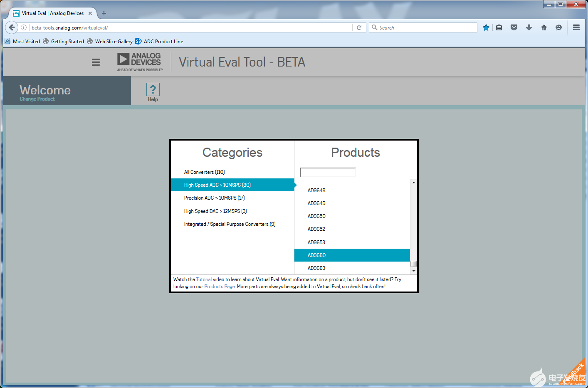588x388 pixels.
Task: Choose product AD9648
Action: (352, 190)
